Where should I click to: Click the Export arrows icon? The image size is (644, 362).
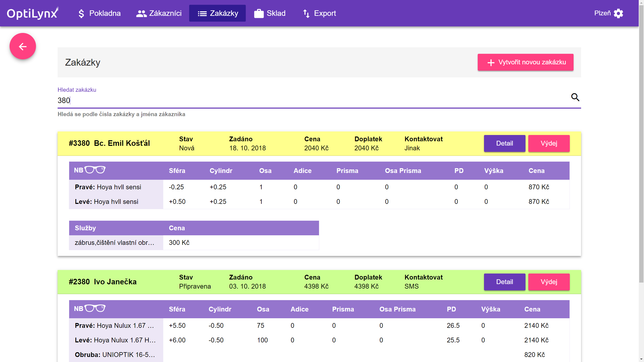(x=306, y=13)
